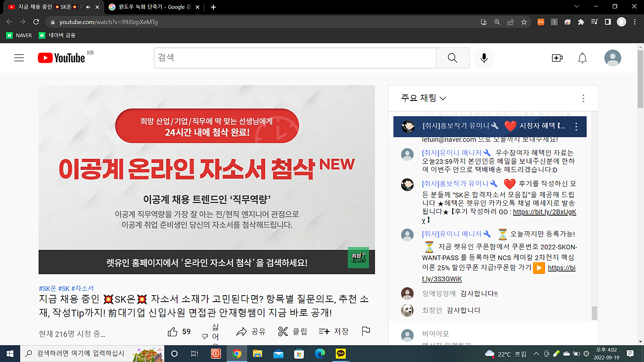This screenshot has height=362, width=644.
Task: Open the bit.ly/2BxUgK link in chat
Action: point(544,212)
